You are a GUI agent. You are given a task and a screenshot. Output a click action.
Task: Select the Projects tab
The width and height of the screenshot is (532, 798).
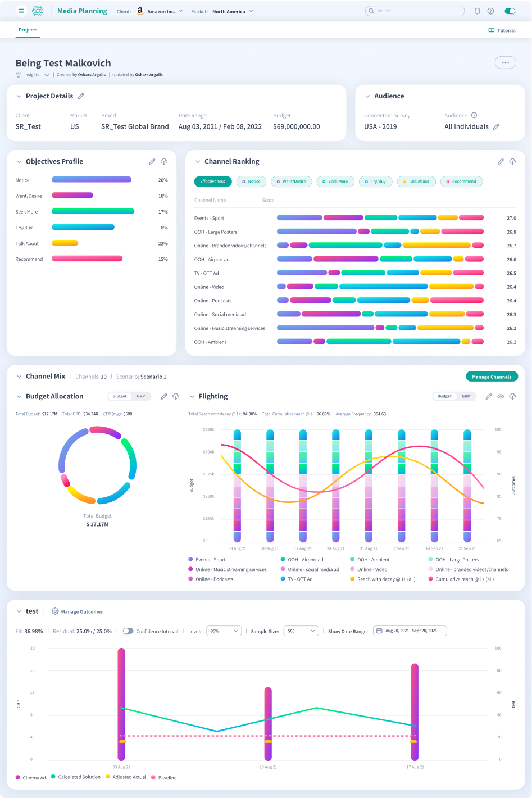coord(28,30)
